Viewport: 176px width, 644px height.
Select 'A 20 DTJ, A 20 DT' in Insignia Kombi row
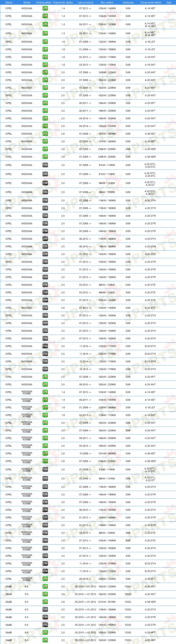[x=150, y=478]
